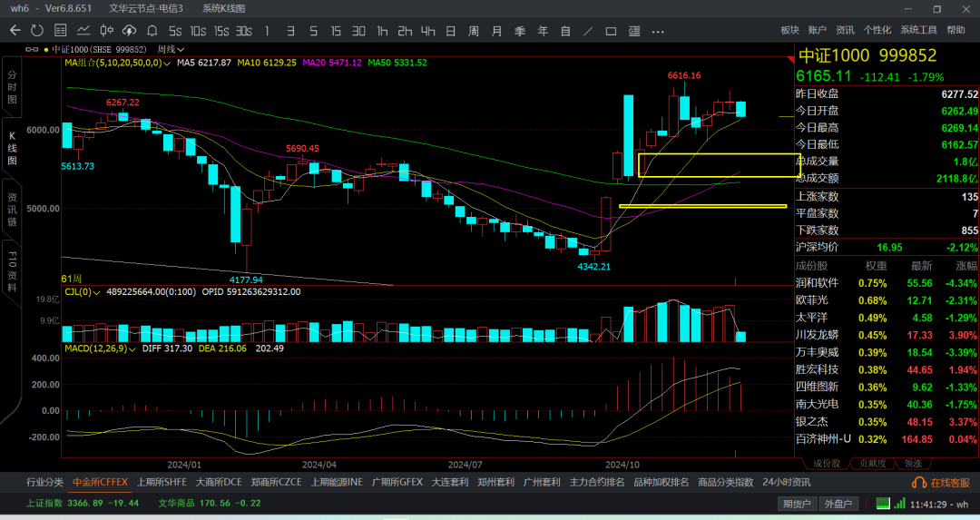Open the 账户 menu
This screenshot has height=520, width=980.
818,30
